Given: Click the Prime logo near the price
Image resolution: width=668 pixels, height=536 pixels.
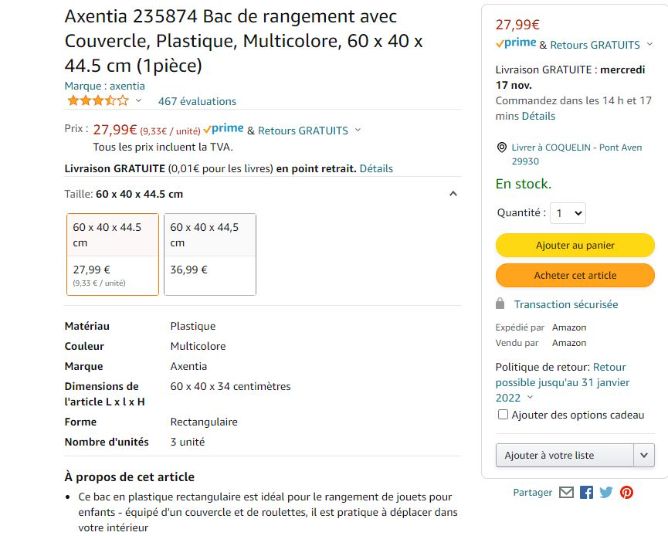Looking at the screenshot, I should click(223, 129).
